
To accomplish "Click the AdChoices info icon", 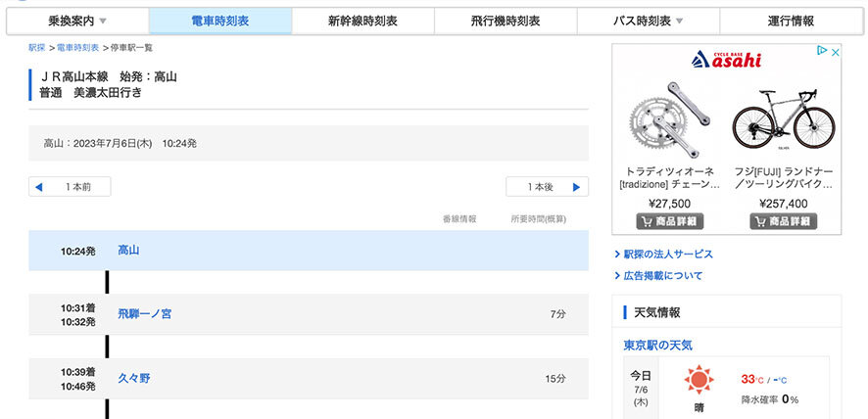I will click(x=822, y=52).
